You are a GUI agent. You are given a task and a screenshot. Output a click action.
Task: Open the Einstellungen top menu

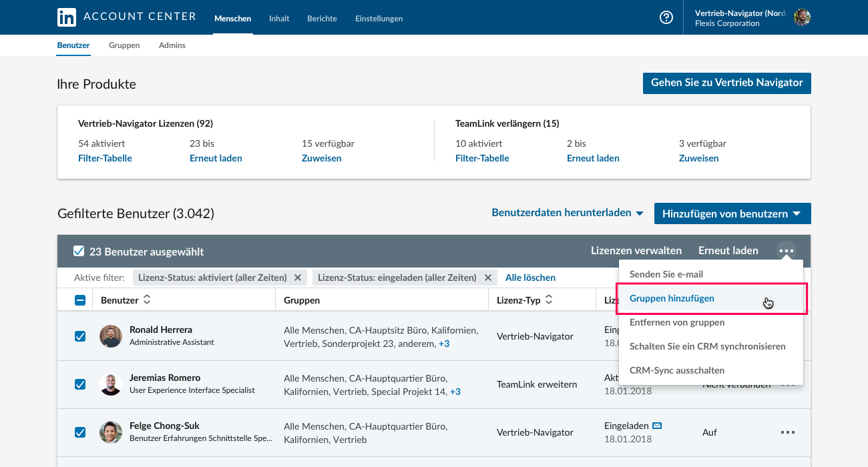379,19
